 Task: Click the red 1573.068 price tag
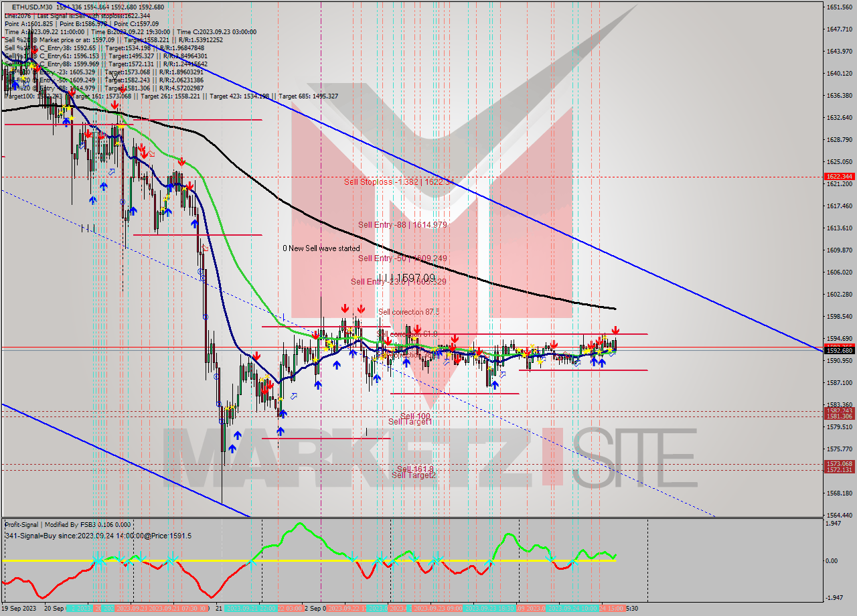[x=839, y=464]
